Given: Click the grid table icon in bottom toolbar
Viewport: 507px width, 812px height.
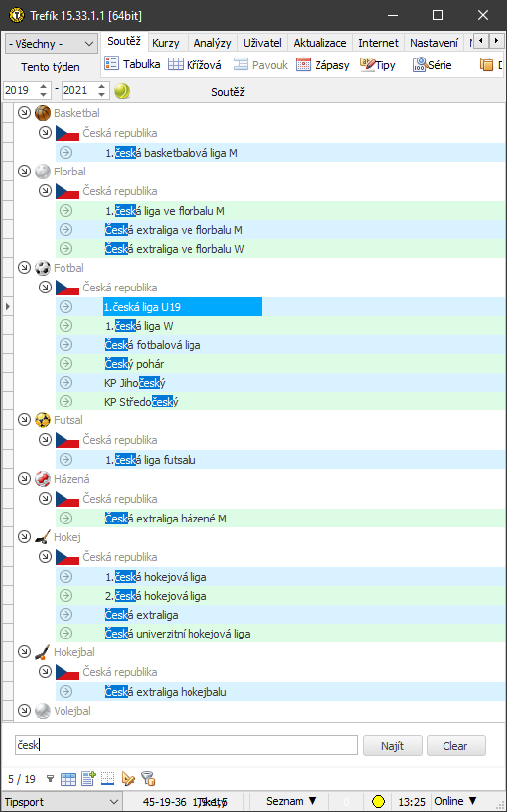Looking at the screenshot, I should click(x=68, y=779).
